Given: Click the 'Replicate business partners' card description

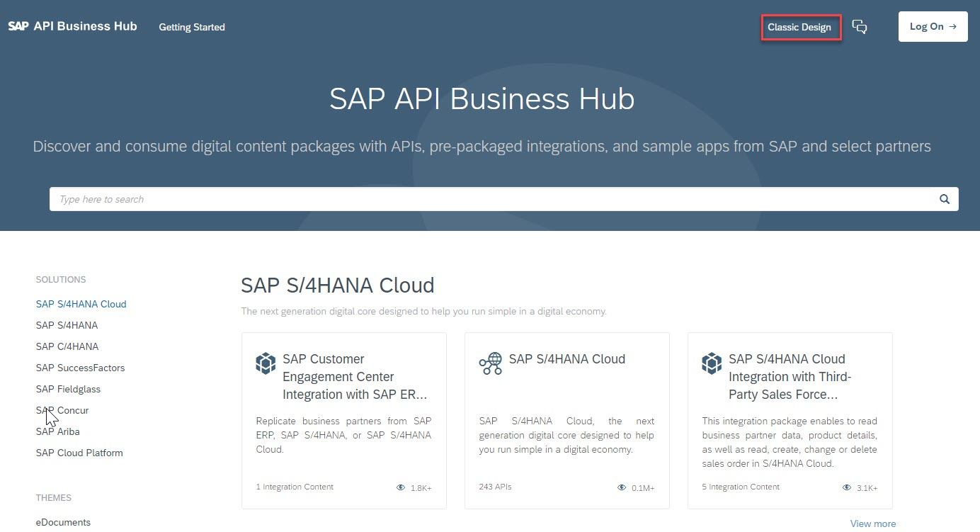Looking at the screenshot, I should [x=343, y=435].
